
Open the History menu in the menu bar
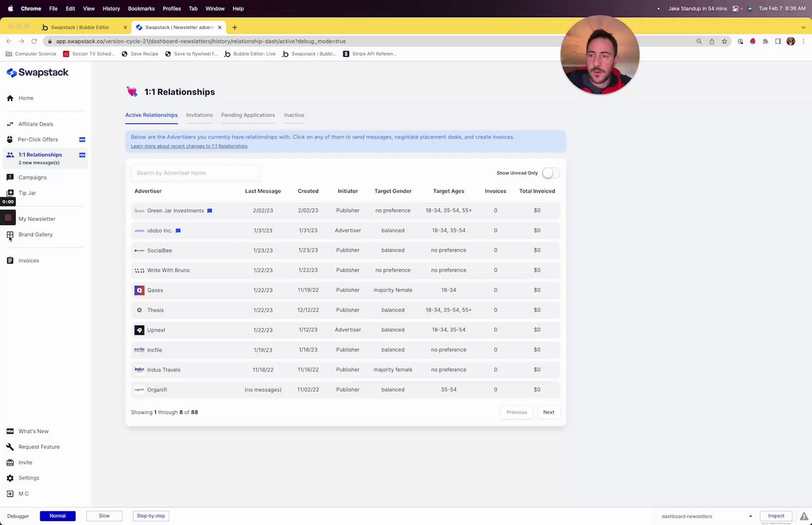tap(111, 9)
